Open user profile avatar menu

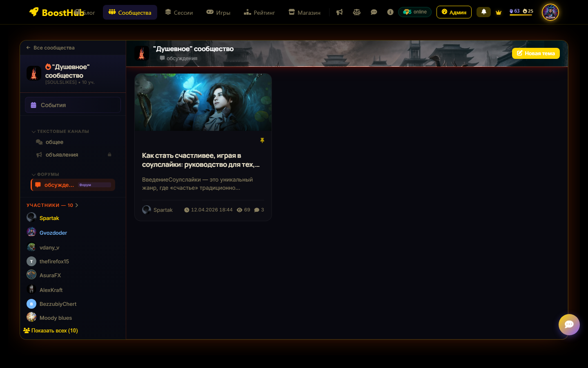550,12
